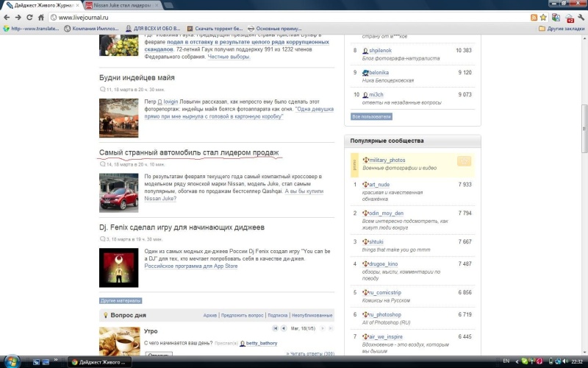
Task: Open the ru_photoshop community
Action: 384,314
